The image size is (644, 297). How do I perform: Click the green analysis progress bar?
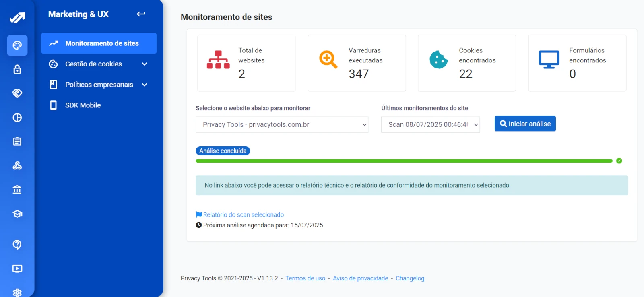404,161
